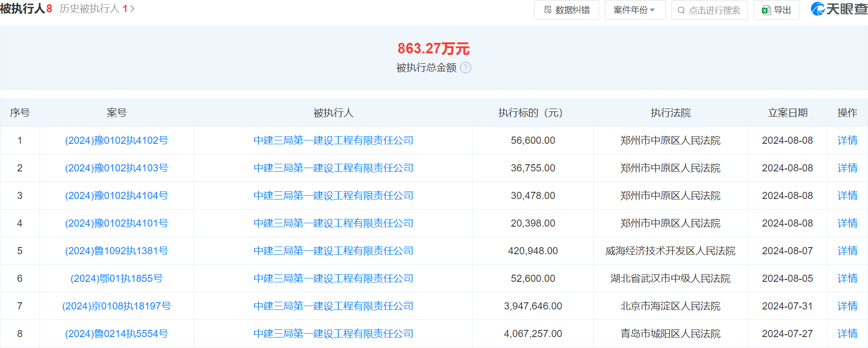View 详情 for case 执4102号

pos(848,140)
